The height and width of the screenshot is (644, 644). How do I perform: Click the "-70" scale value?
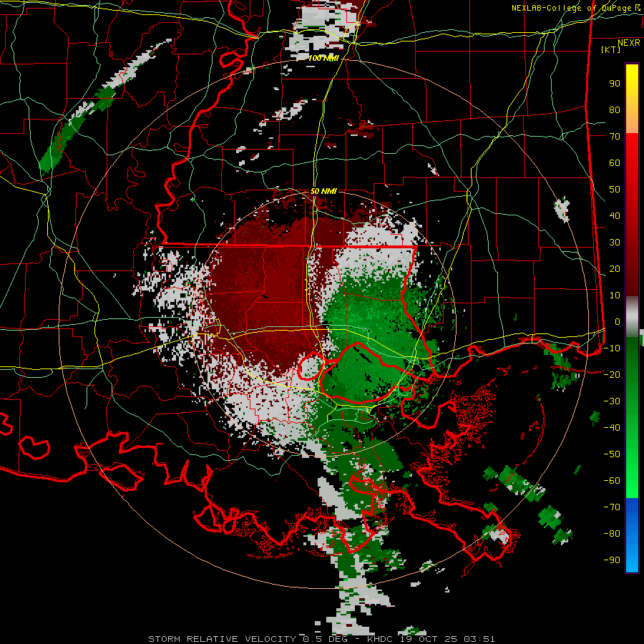612,507
